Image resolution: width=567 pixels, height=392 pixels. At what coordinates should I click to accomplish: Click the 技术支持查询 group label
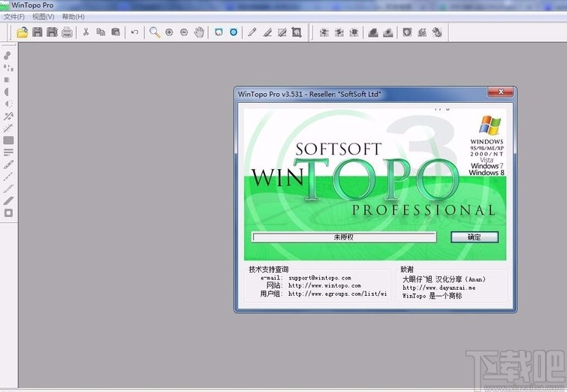click(x=269, y=270)
